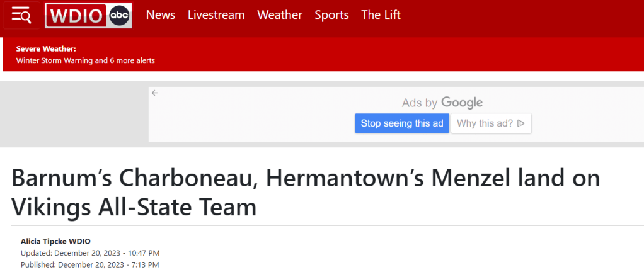Click the Published 7:13 PM timestamp

90,264
